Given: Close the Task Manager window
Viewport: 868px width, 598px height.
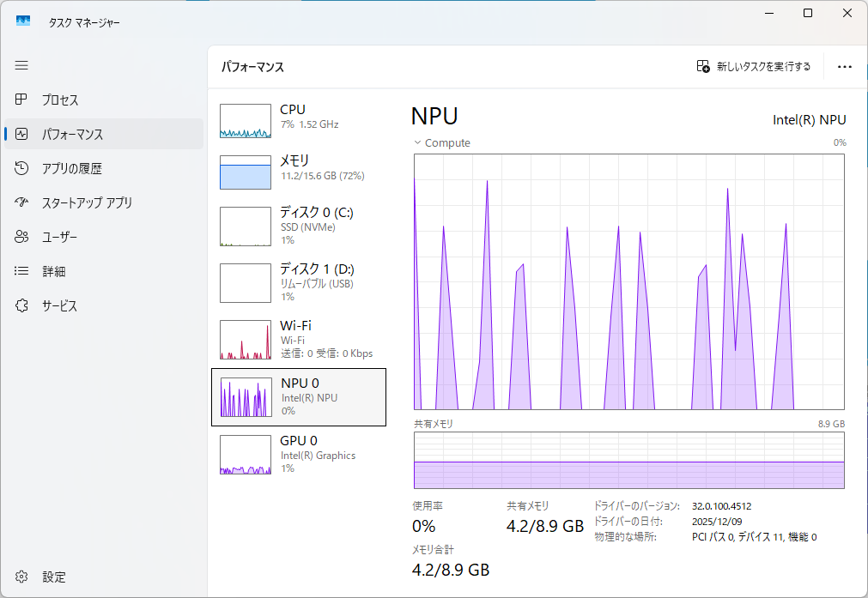Looking at the screenshot, I should tap(847, 13).
